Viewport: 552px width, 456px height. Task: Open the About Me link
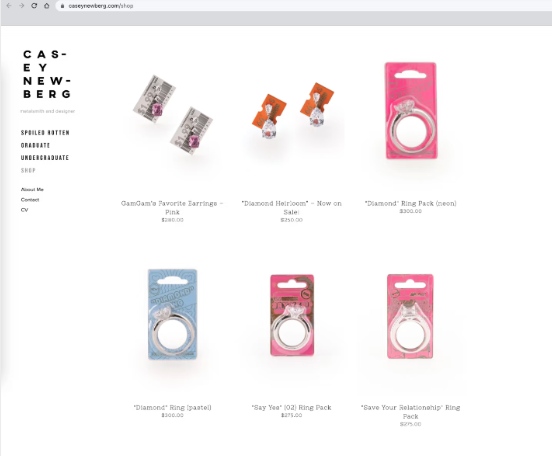pos(32,189)
